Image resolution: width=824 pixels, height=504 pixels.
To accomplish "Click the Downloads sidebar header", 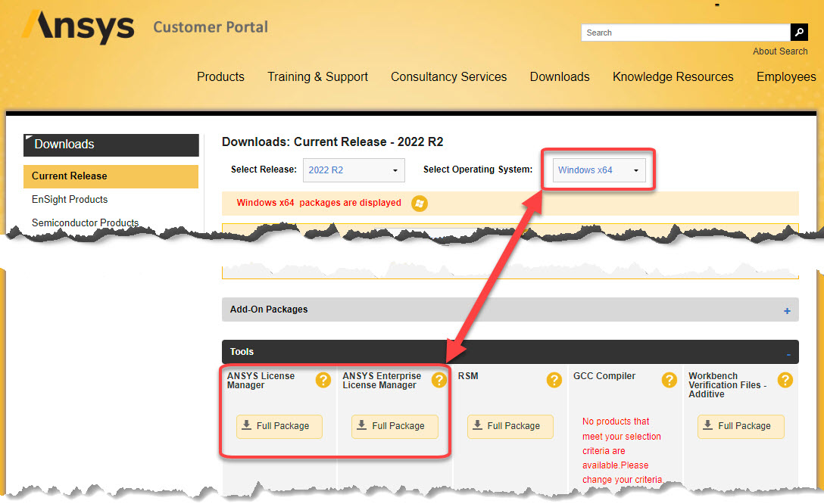I will (x=111, y=145).
